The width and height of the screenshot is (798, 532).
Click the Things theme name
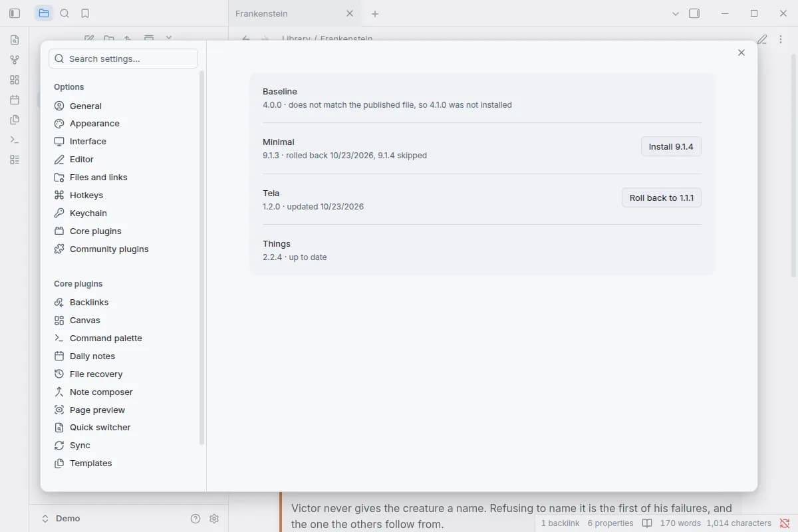277,244
